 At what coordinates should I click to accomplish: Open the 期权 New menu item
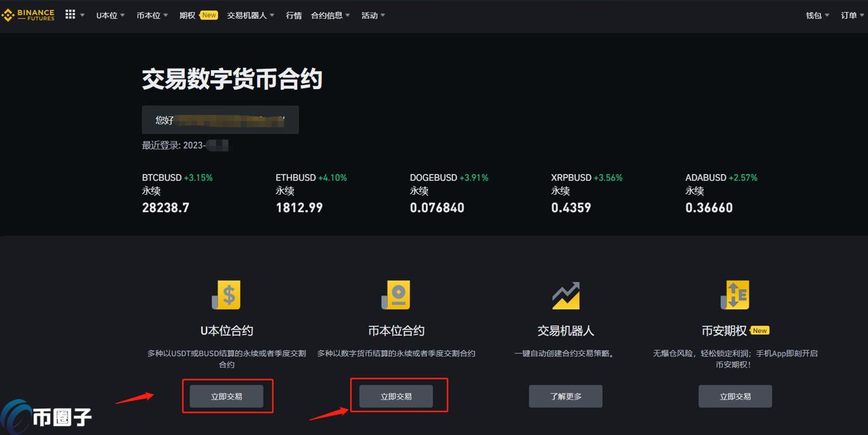point(198,15)
